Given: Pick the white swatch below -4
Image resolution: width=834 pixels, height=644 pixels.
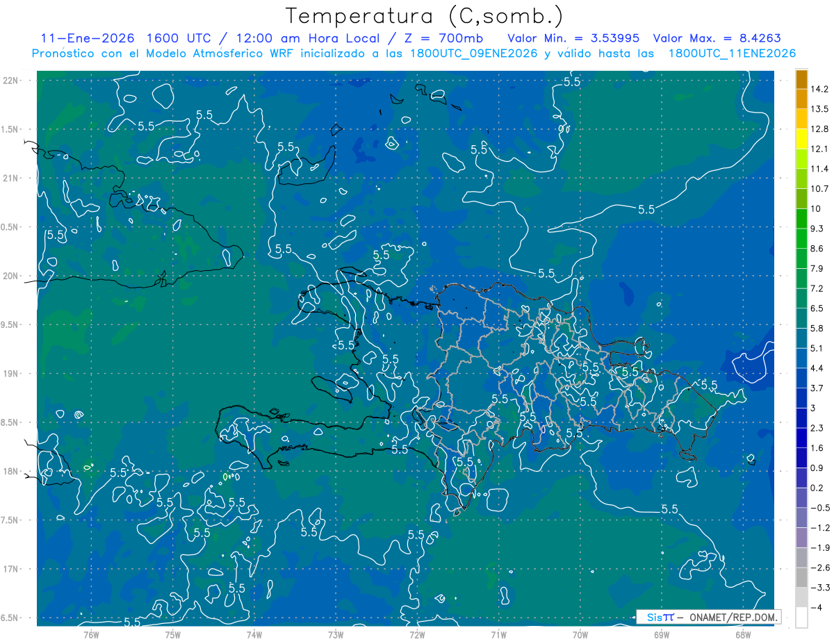Looking at the screenshot, I should [x=801, y=617].
